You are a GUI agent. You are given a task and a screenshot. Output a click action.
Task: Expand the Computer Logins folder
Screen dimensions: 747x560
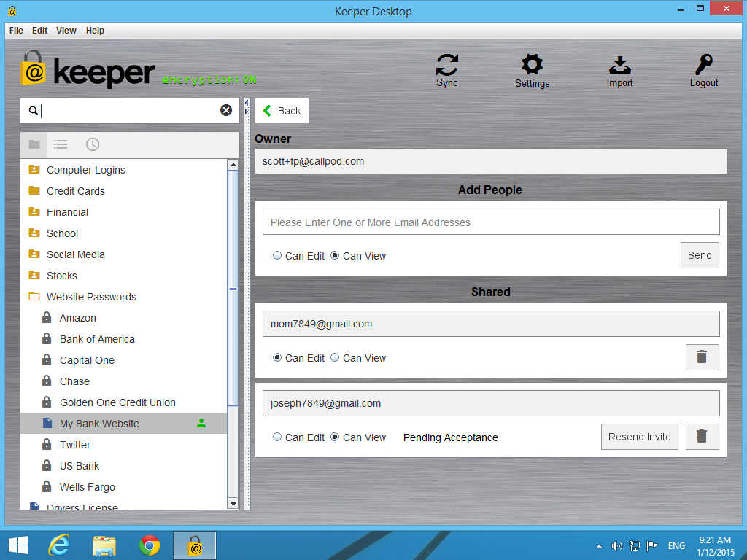point(34,169)
